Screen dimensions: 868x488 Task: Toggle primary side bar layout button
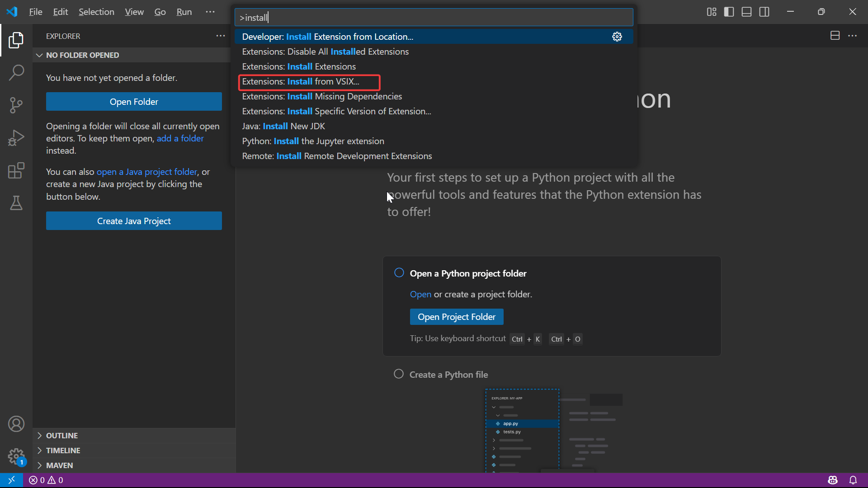(x=729, y=12)
